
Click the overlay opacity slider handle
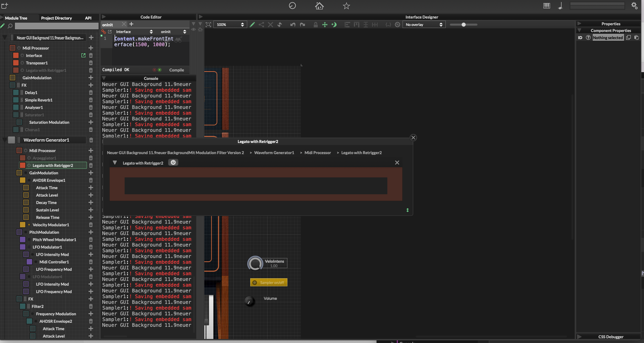pos(464,25)
